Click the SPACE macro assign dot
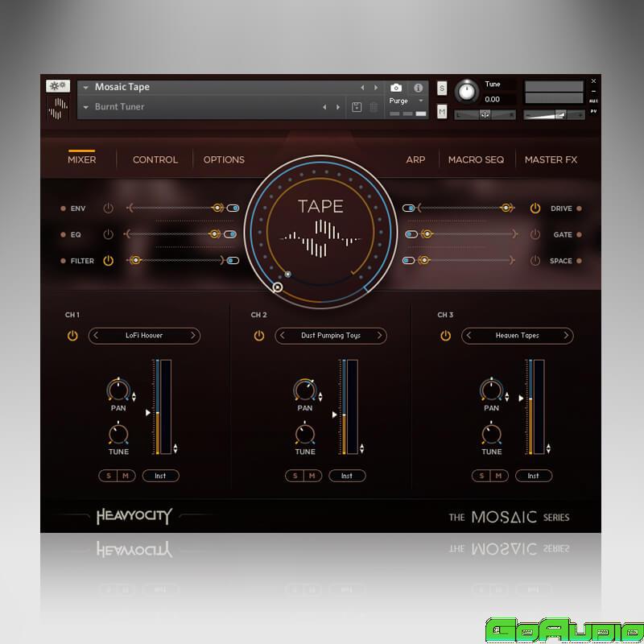Viewport: 644px width, 644px height. pyautogui.click(x=579, y=261)
